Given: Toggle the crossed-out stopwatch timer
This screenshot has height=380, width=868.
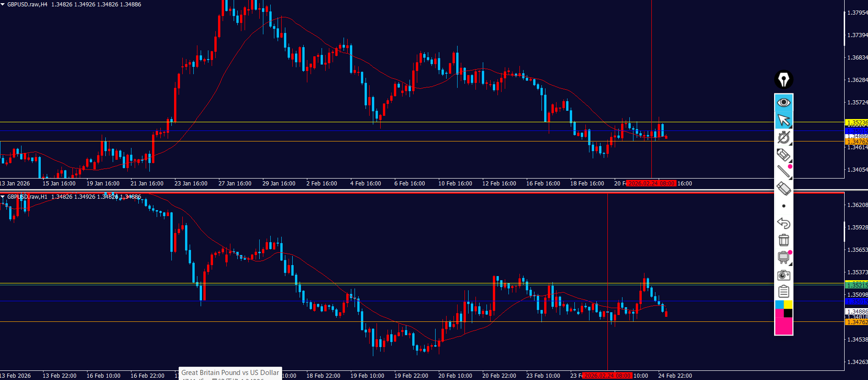Looking at the screenshot, I should point(783,137).
